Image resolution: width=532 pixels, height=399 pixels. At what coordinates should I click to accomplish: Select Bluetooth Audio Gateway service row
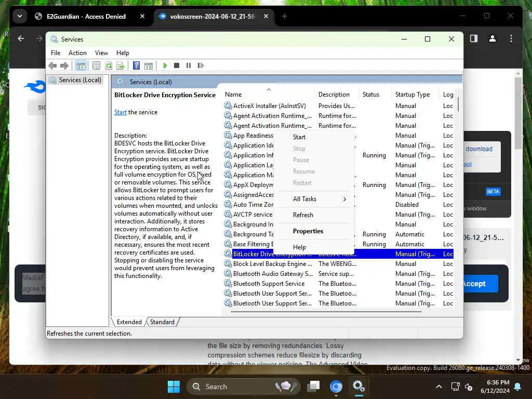click(x=339, y=274)
